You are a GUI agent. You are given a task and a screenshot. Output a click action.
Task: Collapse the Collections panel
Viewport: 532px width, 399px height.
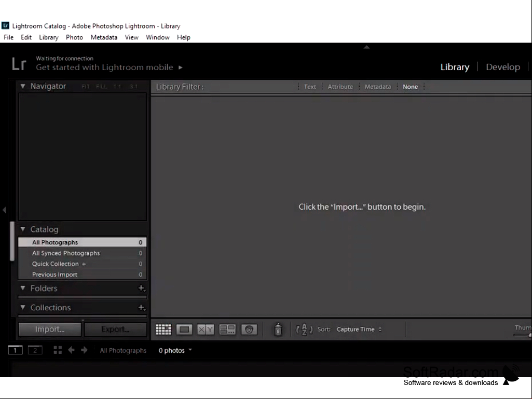pyautogui.click(x=23, y=307)
